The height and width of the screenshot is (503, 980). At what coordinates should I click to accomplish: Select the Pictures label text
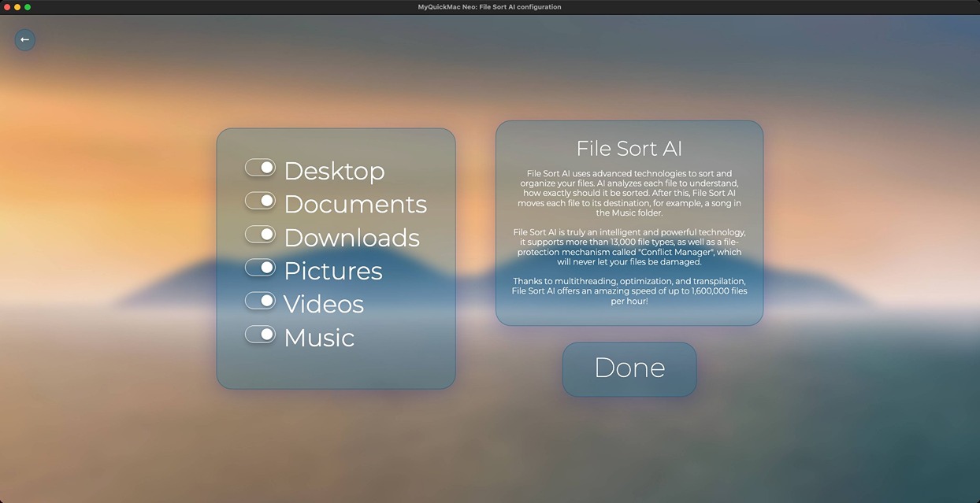coord(333,270)
